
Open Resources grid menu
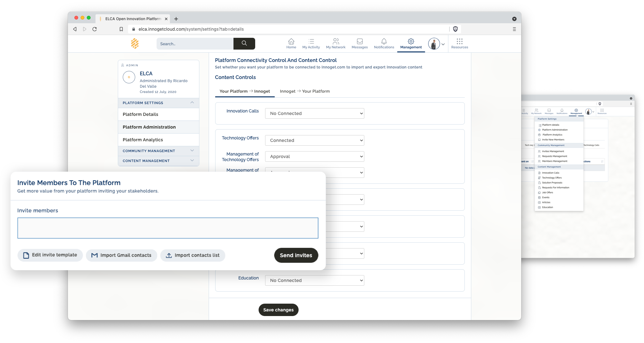(460, 44)
